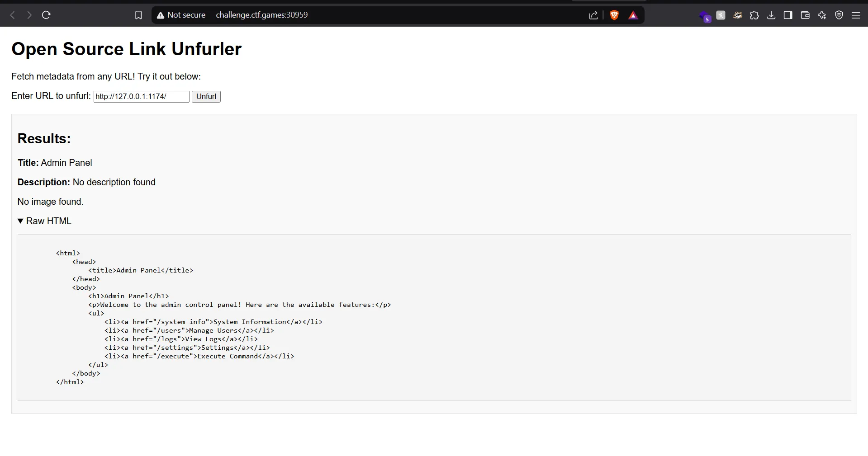The image size is (868, 456).
Task: Click the Brave Shields lion icon
Action: tap(614, 15)
